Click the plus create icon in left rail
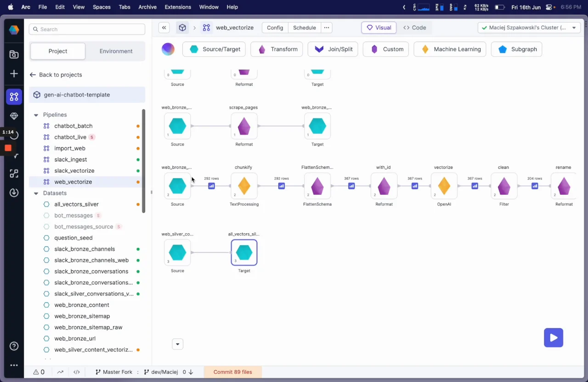Screen dimensions: 588x382 14,74
